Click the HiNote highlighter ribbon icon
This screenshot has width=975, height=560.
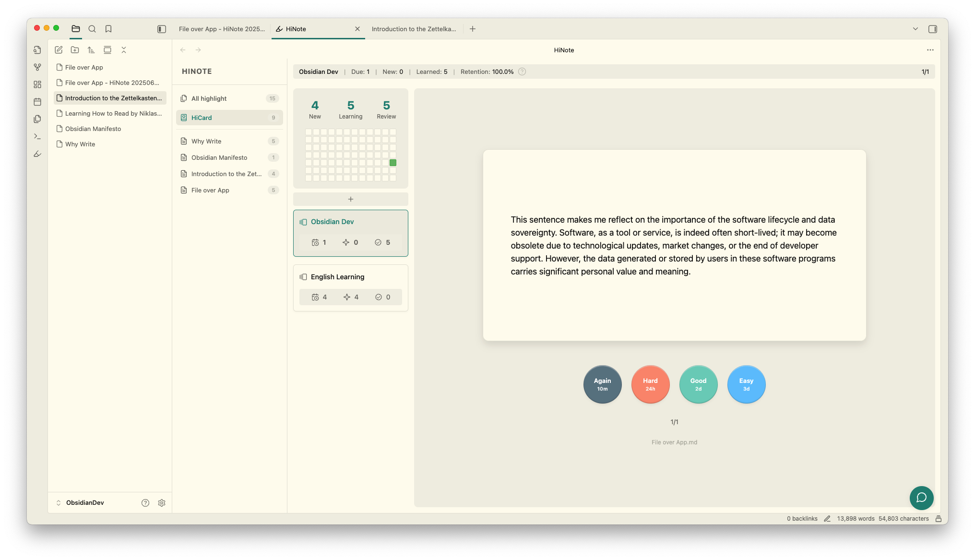(37, 154)
